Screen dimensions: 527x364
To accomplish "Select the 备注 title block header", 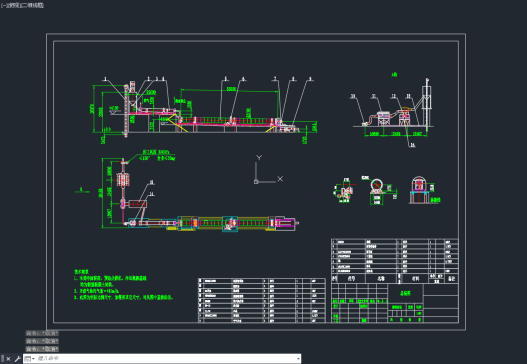I will pyautogui.click(x=452, y=279).
